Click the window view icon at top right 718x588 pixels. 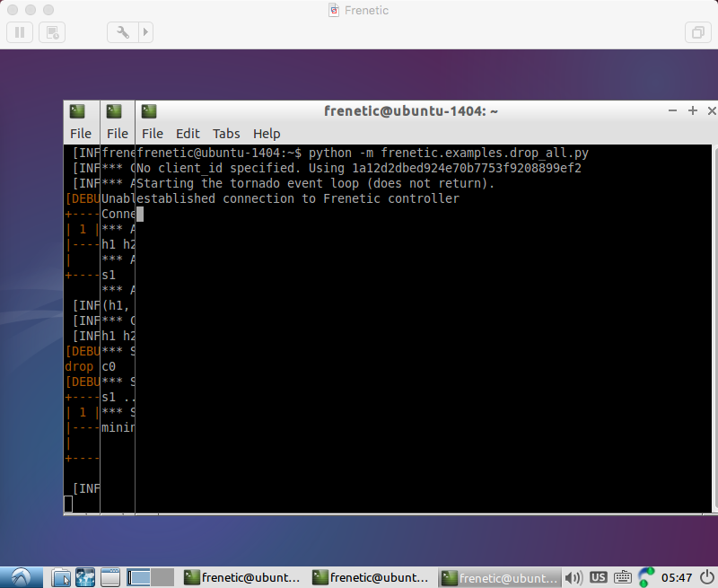tap(697, 32)
